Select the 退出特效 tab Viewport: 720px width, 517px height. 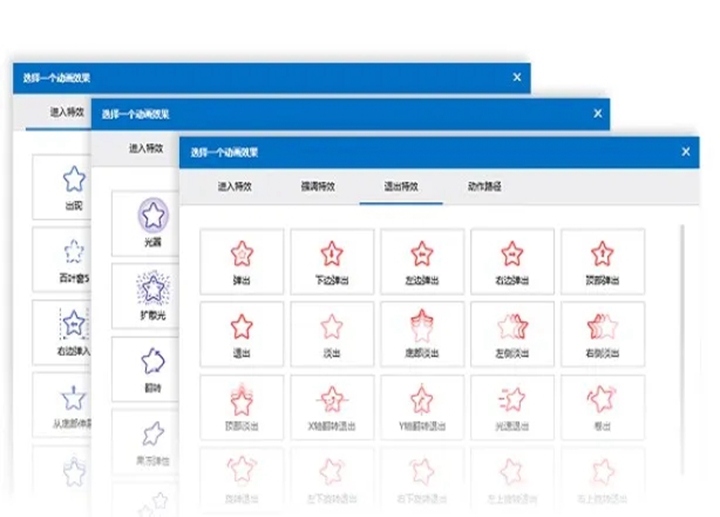click(401, 186)
